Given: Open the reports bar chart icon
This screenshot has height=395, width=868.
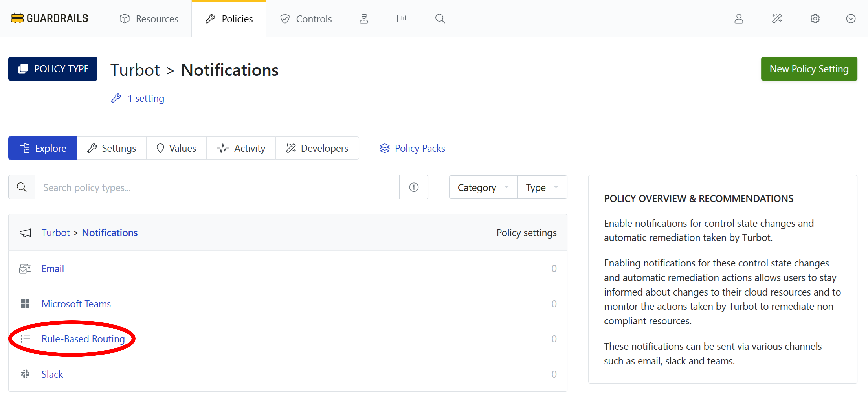Looking at the screenshot, I should pyautogui.click(x=402, y=18).
